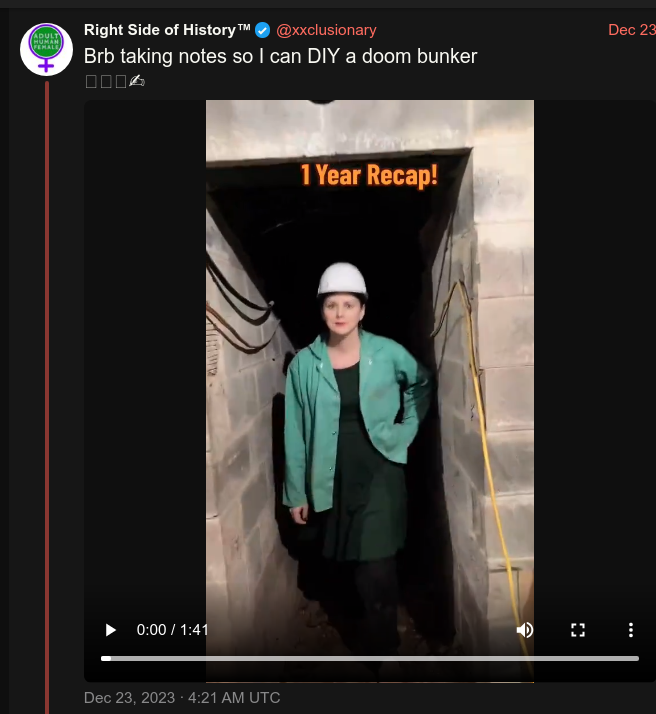This screenshot has width=656, height=714.
Task: Click the tweet text about doom bunker
Action: coord(280,56)
